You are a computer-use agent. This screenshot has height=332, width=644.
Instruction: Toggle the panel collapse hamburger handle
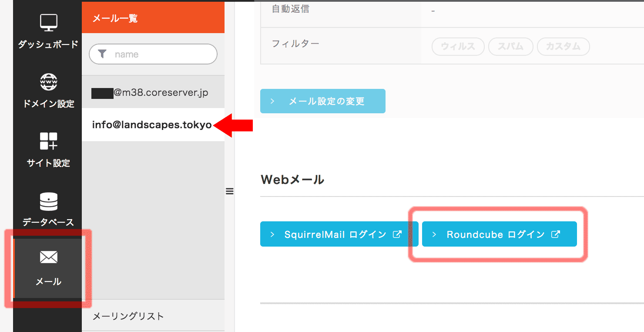tap(230, 191)
